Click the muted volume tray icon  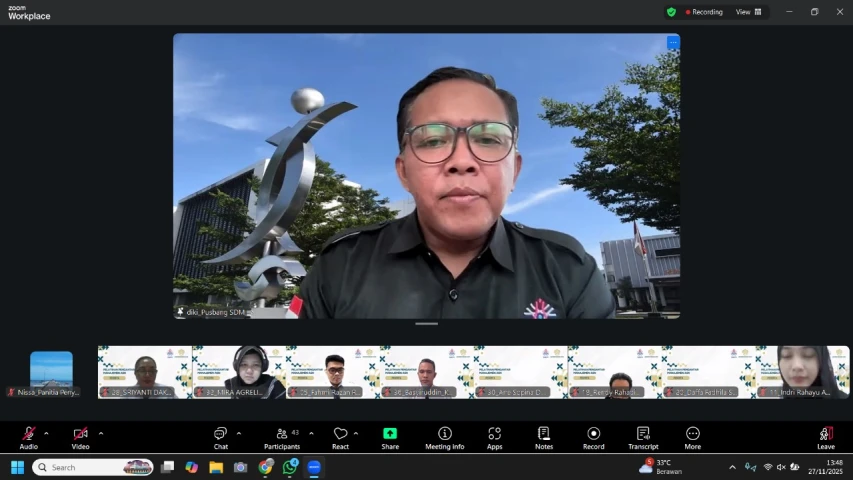pos(781,467)
